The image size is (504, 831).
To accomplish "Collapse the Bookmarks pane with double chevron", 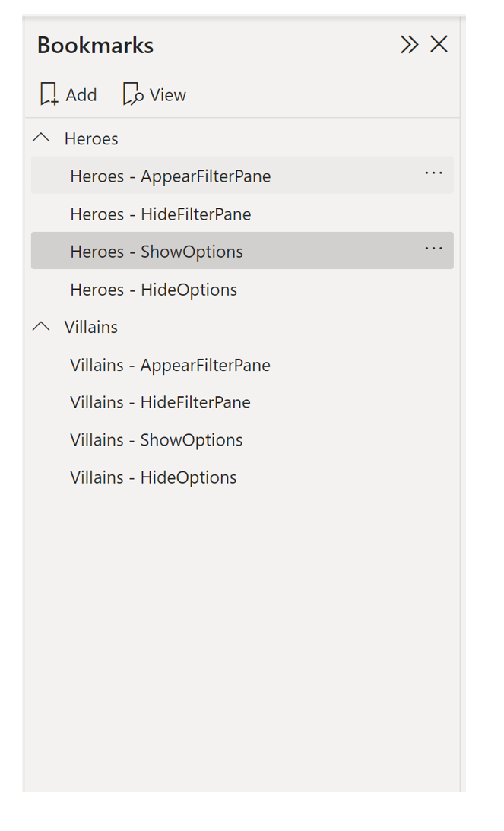I will tap(409, 45).
